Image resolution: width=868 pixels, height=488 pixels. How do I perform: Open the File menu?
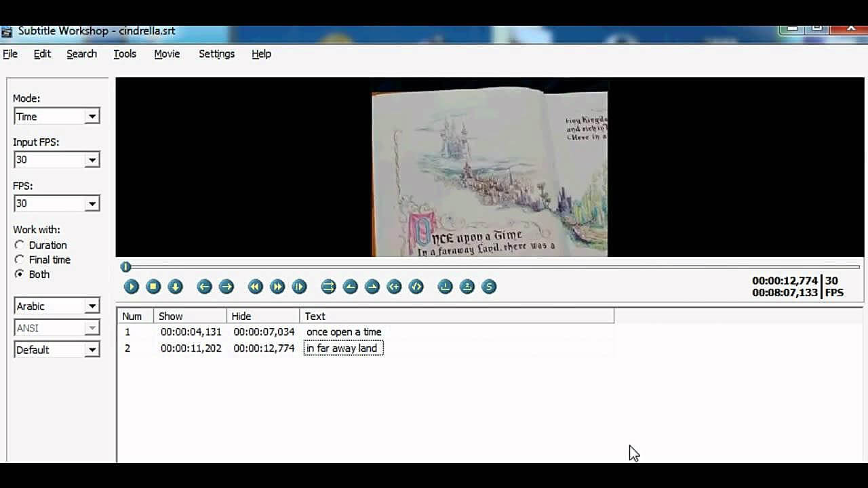pos(10,54)
